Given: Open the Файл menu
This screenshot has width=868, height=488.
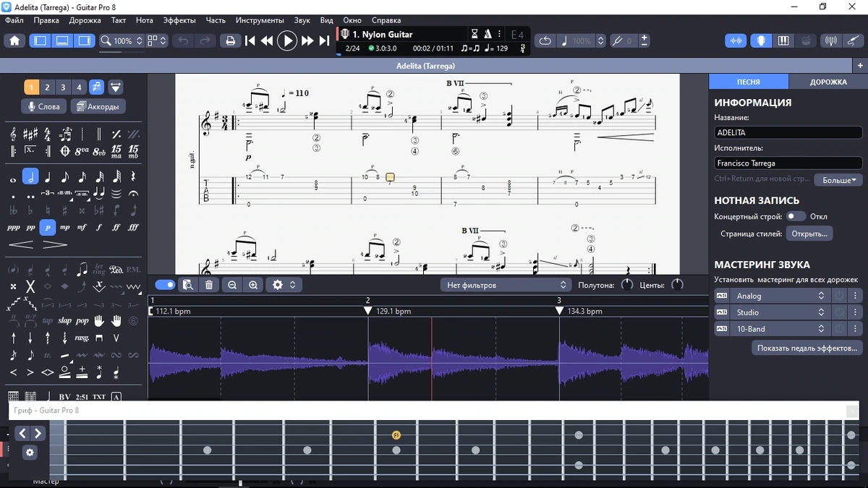Looking at the screenshot, I should point(14,20).
